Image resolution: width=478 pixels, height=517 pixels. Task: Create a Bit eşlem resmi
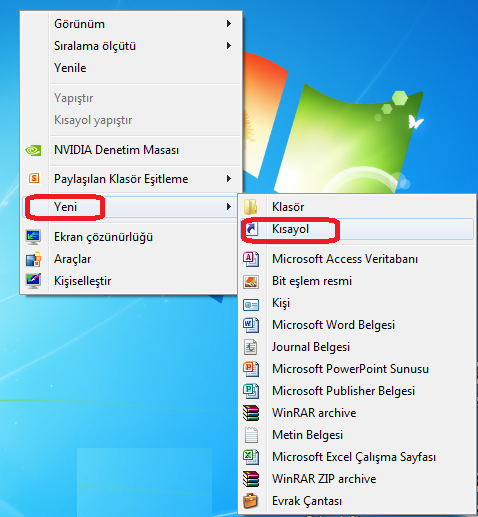point(357,281)
